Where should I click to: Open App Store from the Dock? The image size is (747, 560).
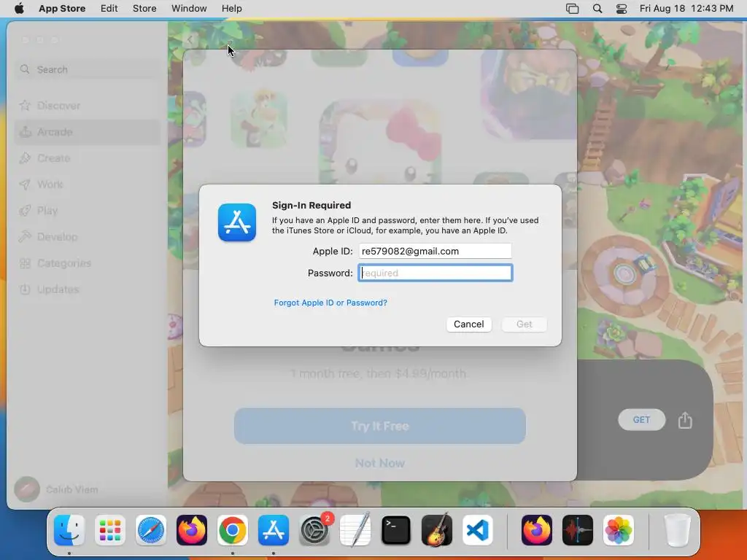tap(274, 530)
